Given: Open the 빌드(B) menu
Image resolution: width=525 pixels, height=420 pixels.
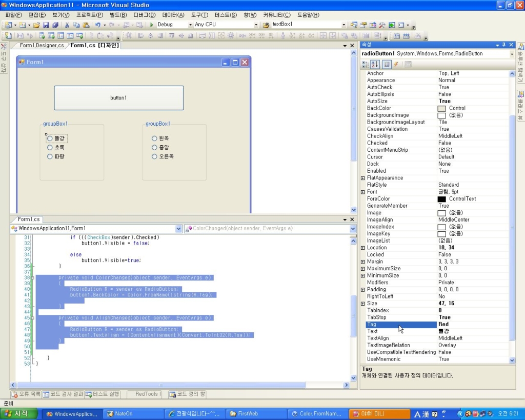Looking at the screenshot, I should click(118, 15).
